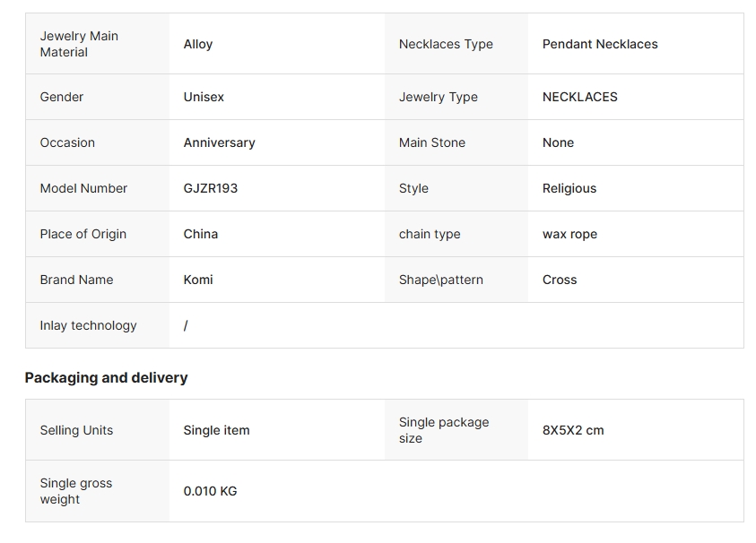Click the GJZR193 model number

click(210, 188)
